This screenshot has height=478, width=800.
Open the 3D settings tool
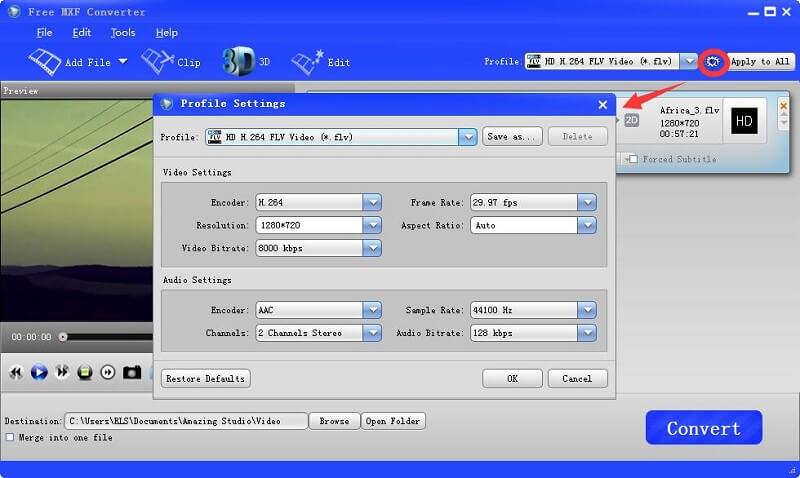[246, 62]
